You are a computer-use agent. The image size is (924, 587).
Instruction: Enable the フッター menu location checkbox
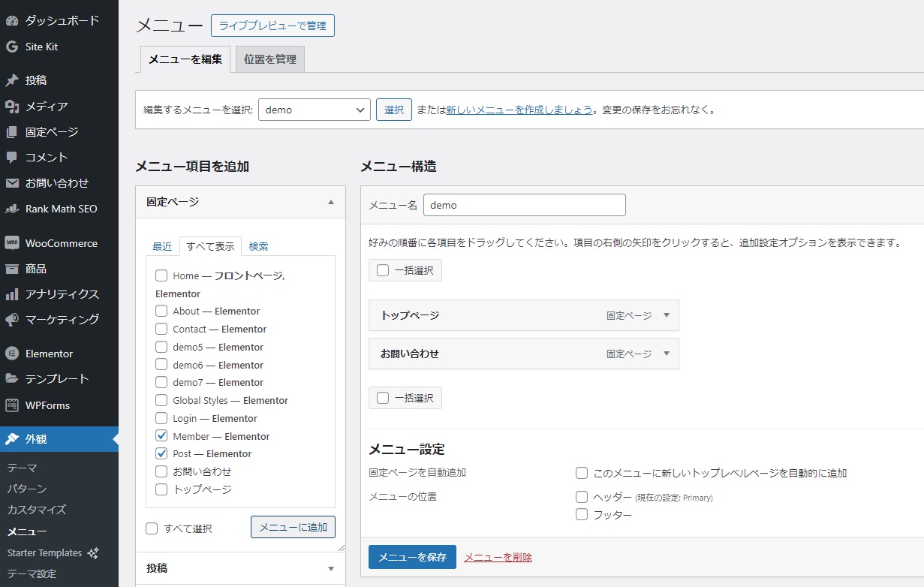click(582, 514)
